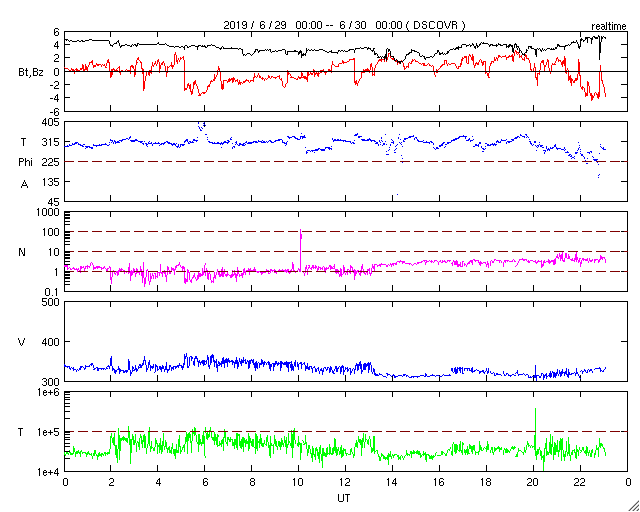Click the plot title date range text
Image resolution: width=640 pixels, height=512 pixels.
[x=344, y=25]
